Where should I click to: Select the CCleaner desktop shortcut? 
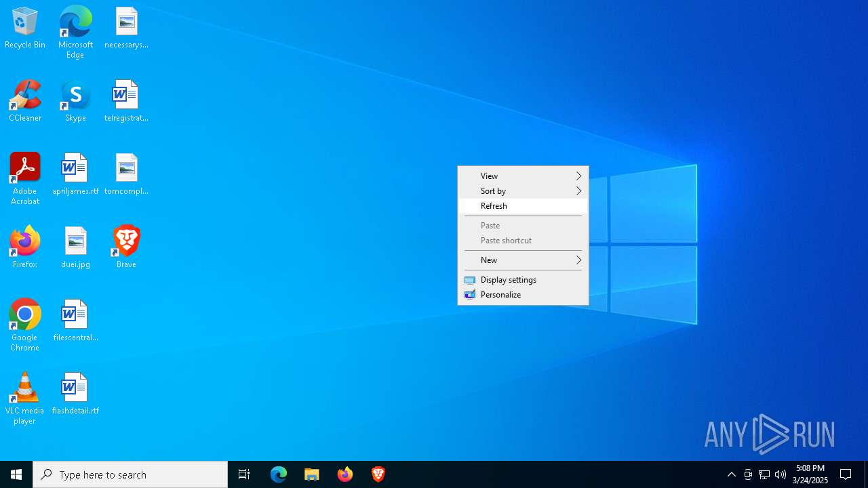(25, 102)
